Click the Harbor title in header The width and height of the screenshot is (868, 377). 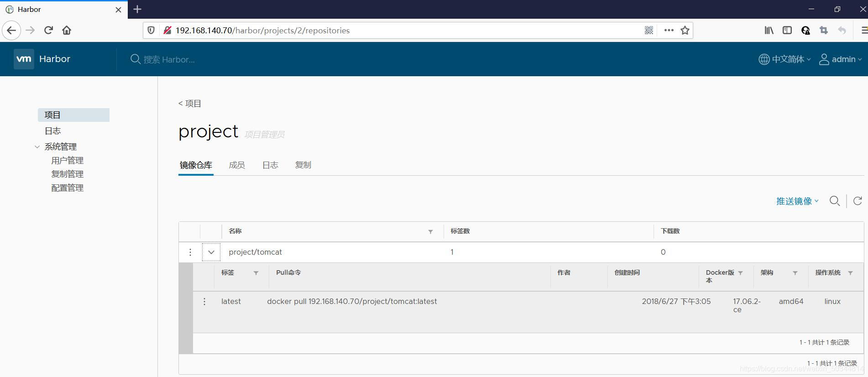pyautogui.click(x=55, y=59)
